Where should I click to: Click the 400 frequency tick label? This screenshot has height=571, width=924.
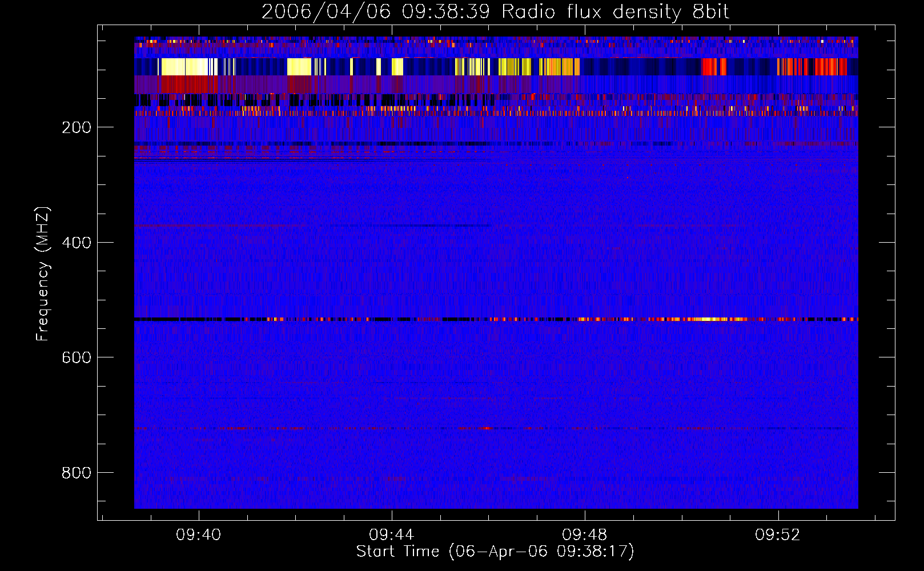coord(77,243)
